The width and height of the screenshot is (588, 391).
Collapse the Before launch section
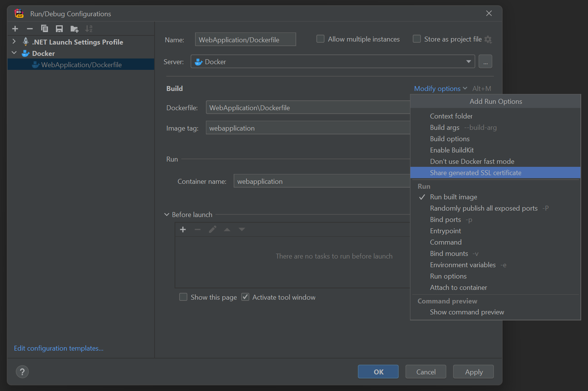pos(167,214)
